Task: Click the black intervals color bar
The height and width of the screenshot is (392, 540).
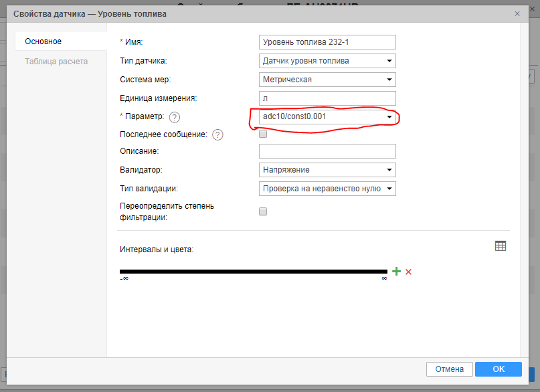Action: point(253,272)
